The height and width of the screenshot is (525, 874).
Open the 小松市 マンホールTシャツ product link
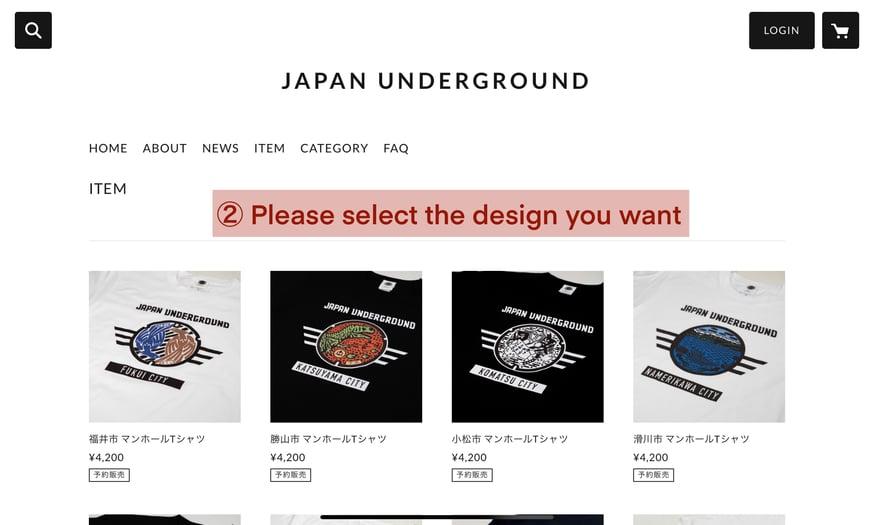(509, 439)
